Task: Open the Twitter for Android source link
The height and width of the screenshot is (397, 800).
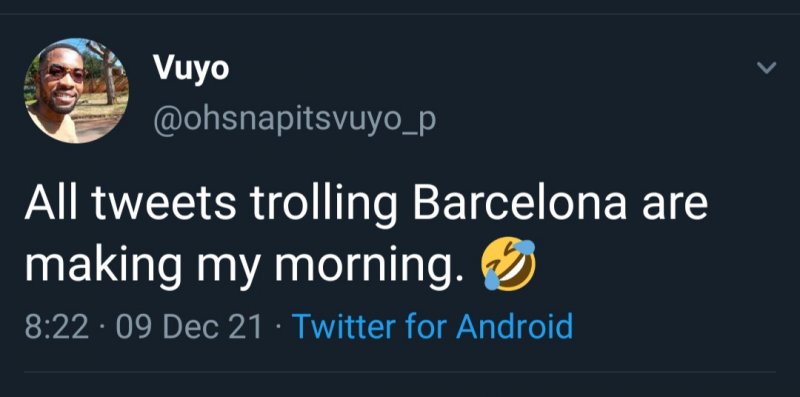Action: click(433, 327)
